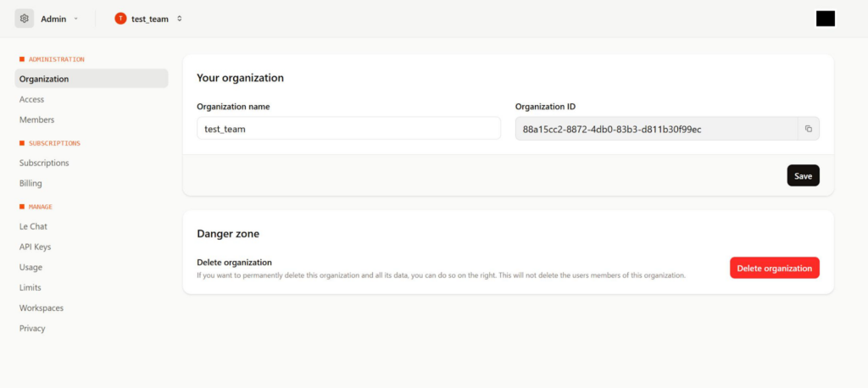The width and height of the screenshot is (868, 388).
Task: Select Le Chat in sidebar
Action: point(33,226)
